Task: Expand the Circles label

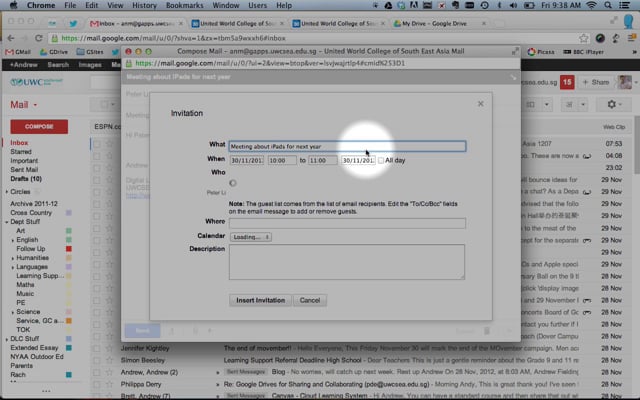Action: (x=7, y=192)
